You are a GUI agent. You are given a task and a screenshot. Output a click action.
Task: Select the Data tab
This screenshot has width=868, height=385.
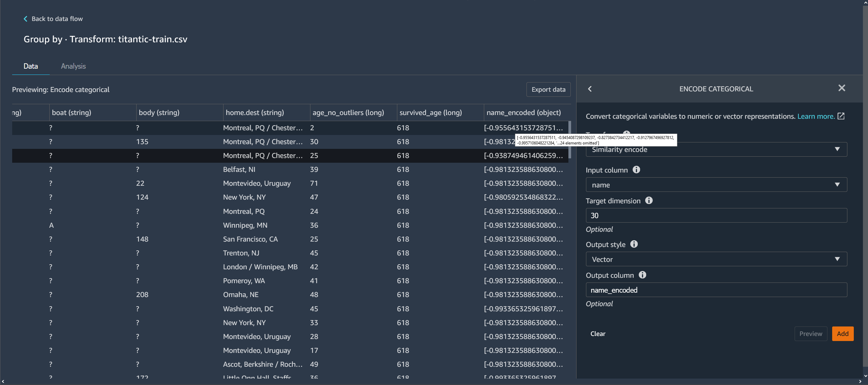pyautogui.click(x=31, y=66)
